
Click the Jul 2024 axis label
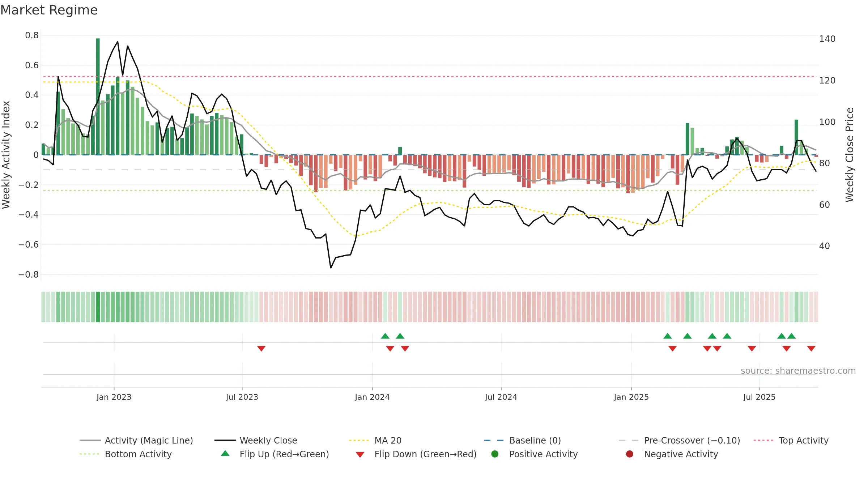pyautogui.click(x=501, y=397)
